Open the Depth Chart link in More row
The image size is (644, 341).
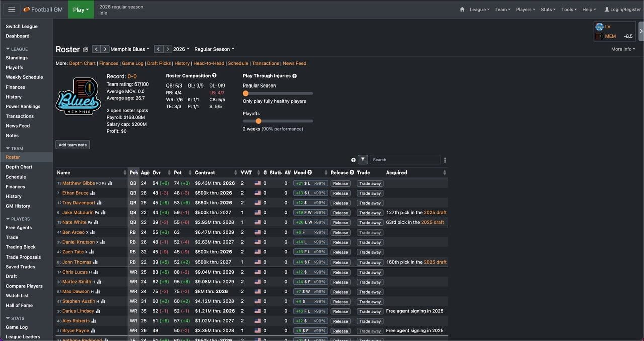82,63
